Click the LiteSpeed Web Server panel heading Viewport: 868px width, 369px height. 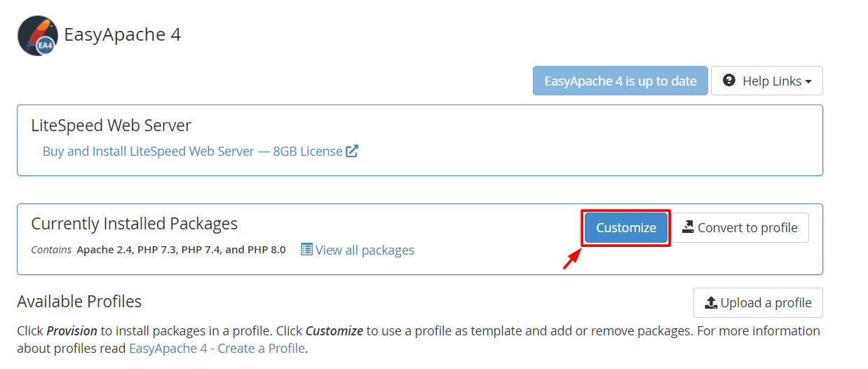pos(111,126)
